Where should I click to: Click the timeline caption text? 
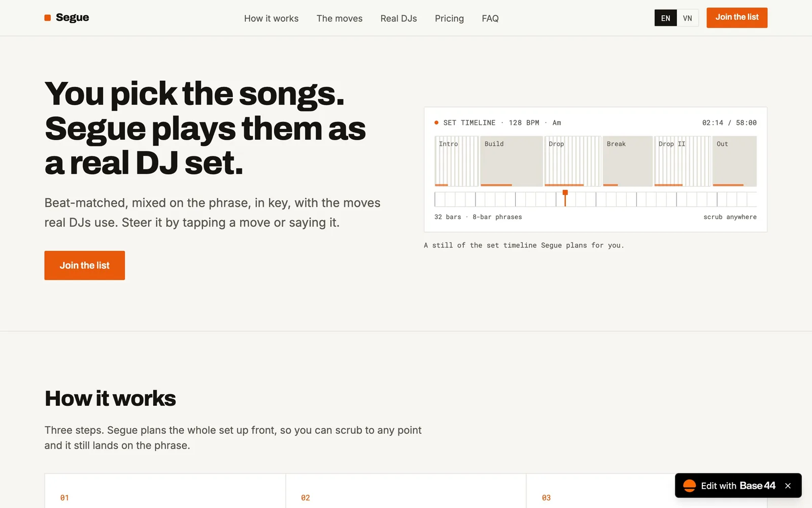524,245
